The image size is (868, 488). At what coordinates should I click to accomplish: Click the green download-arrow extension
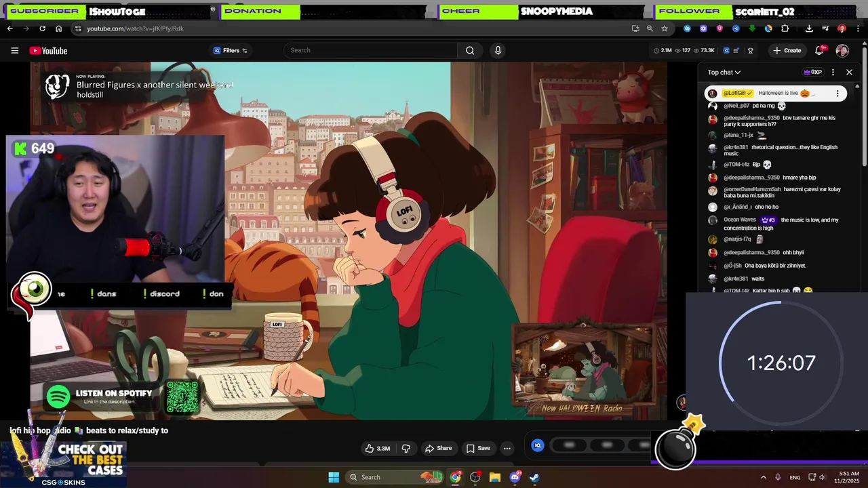pos(752,28)
